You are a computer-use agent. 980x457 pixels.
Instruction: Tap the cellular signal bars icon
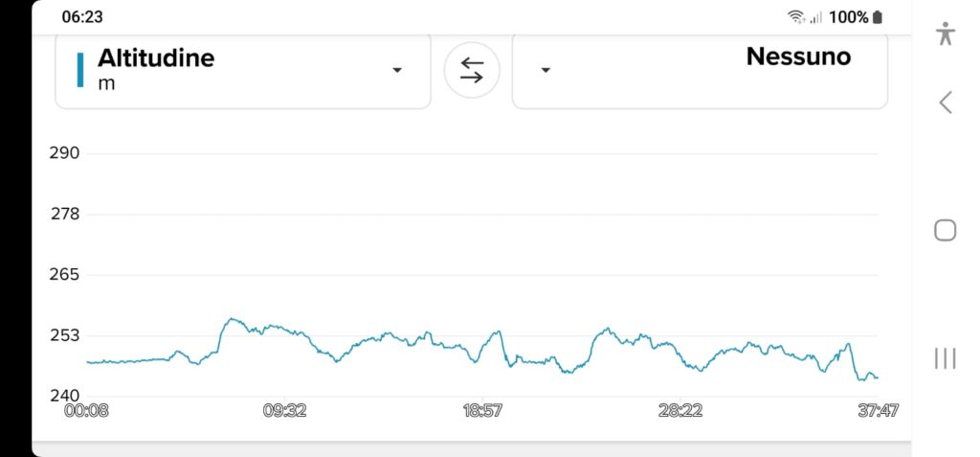tap(815, 17)
